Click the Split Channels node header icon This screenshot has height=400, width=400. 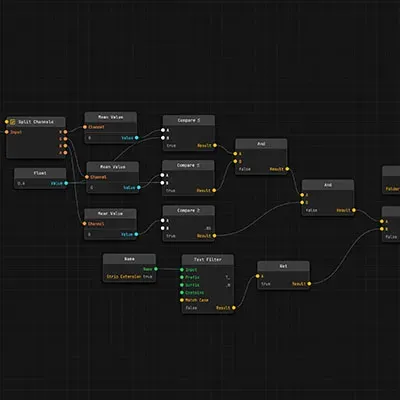click(x=13, y=122)
